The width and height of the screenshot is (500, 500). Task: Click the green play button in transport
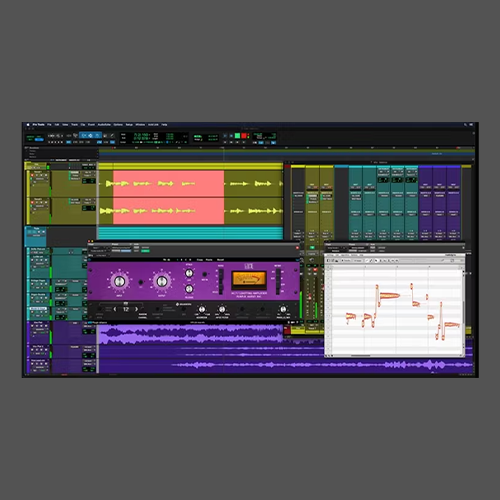click(237, 136)
